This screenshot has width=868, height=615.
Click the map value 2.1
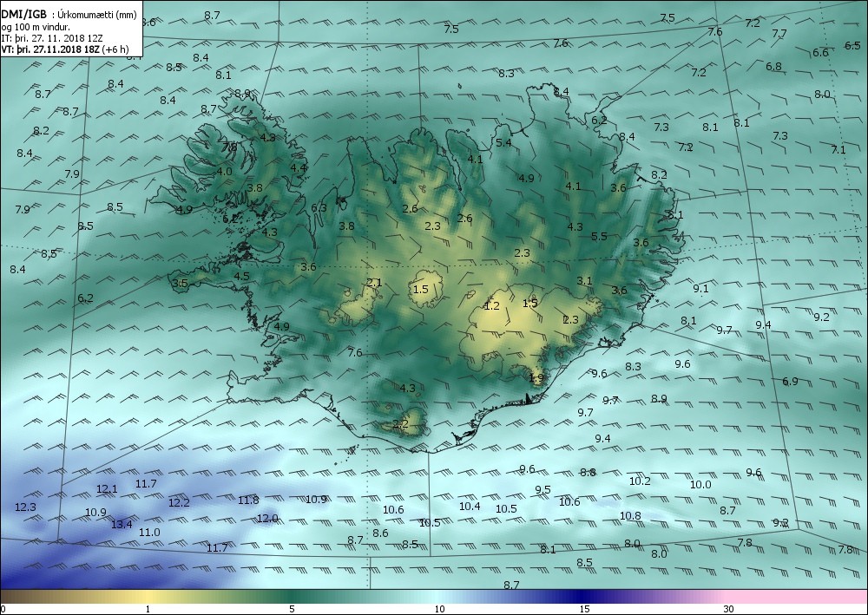(374, 283)
